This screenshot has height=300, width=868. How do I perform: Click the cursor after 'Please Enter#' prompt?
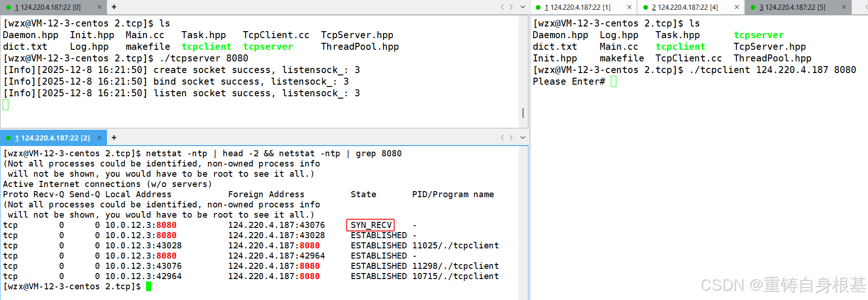pos(614,82)
